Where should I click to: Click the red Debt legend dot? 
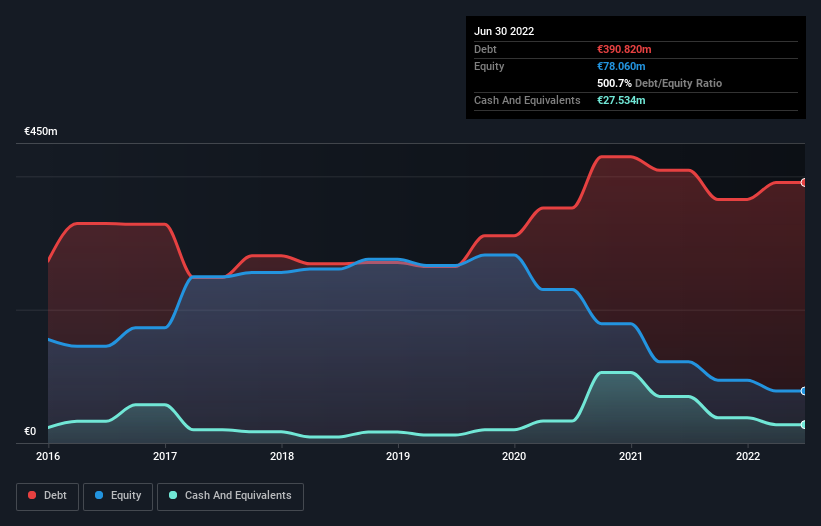point(32,495)
